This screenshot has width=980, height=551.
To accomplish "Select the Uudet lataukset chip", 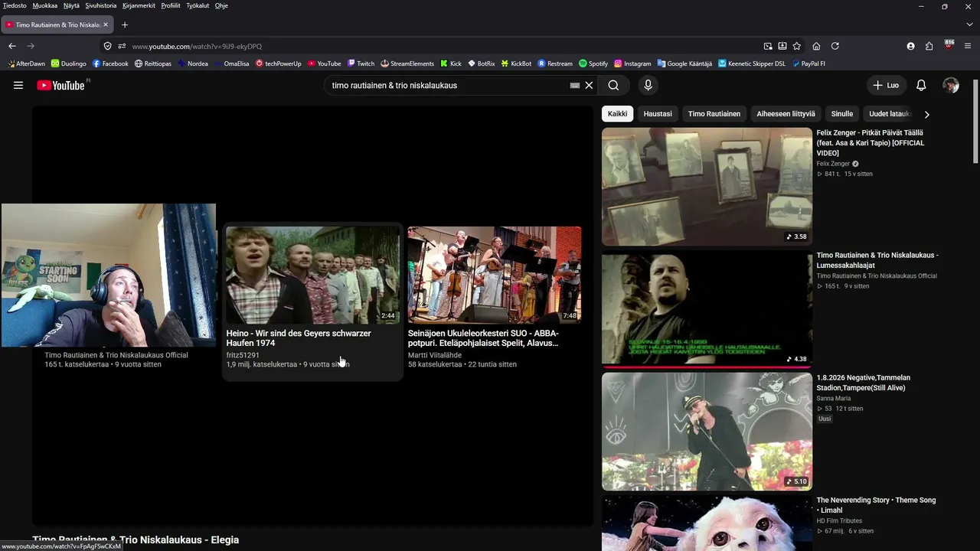I will (x=890, y=114).
